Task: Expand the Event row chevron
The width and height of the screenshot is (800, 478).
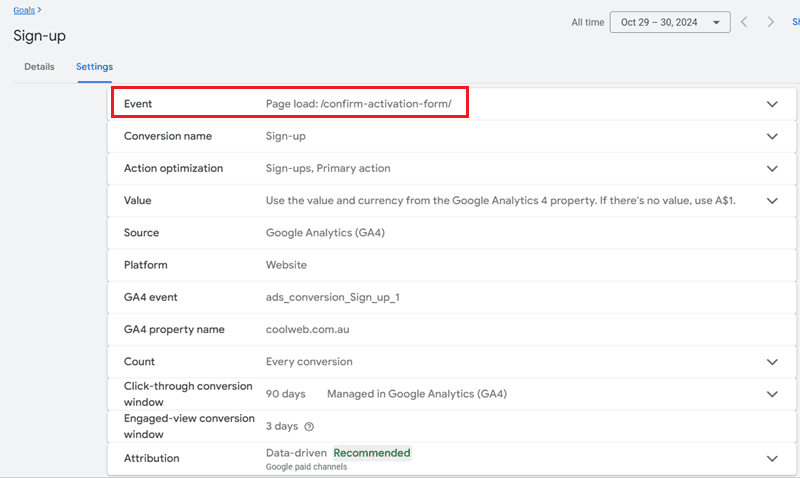Action: 771,104
